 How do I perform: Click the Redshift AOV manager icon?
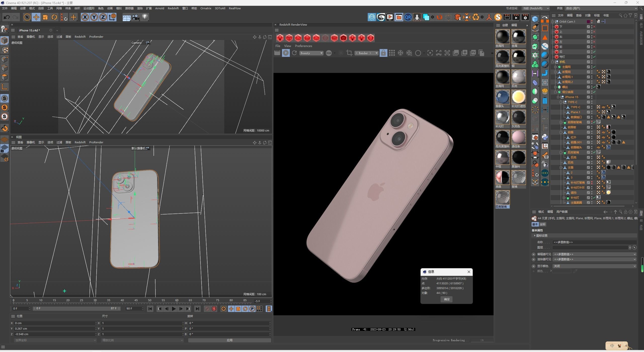tap(334, 38)
